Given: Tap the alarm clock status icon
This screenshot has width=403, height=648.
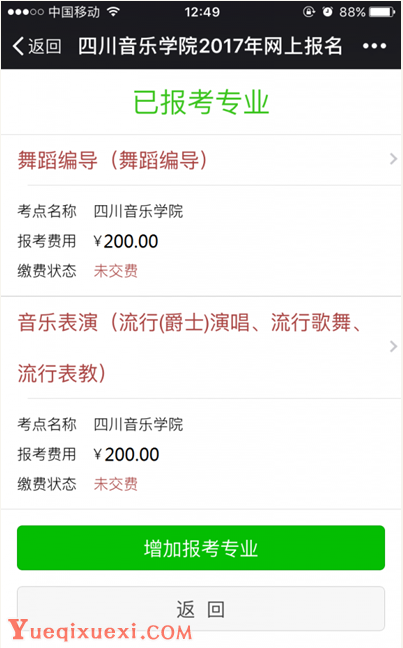Looking at the screenshot, I should click(x=327, y=12).
